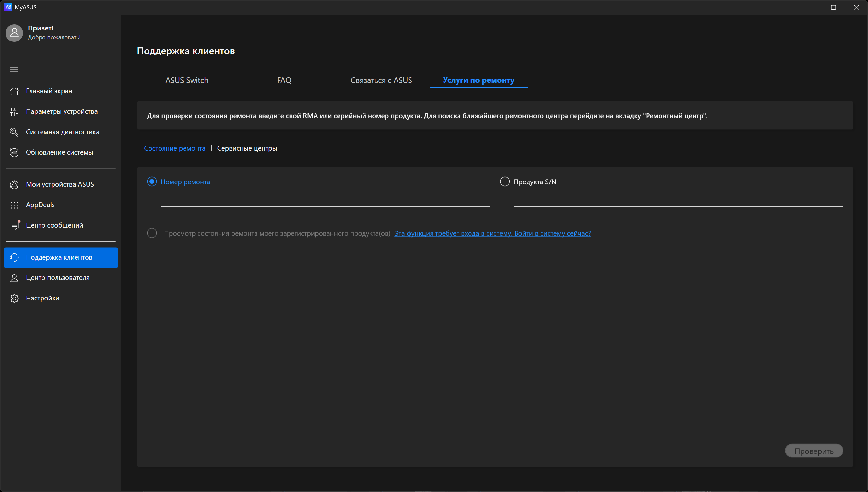This screenshot has width=868, height=492.
Task: Click the wrench icon for Системная диагностика
Action: click(x=14, y=132)
